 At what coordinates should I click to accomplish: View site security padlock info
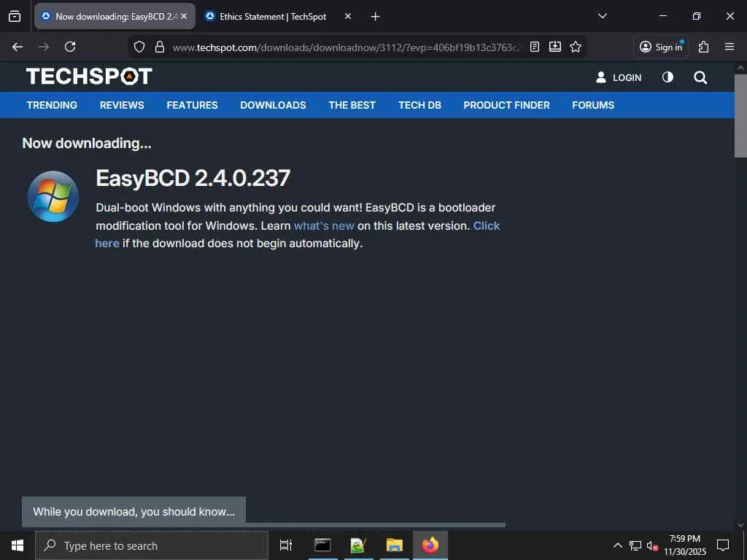(x=160, y=47)
